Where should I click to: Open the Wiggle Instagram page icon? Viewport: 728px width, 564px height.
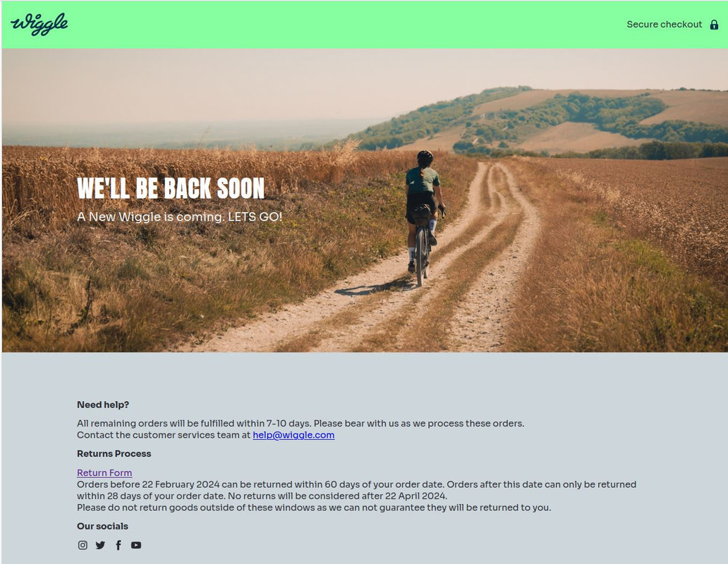point(83,545)
